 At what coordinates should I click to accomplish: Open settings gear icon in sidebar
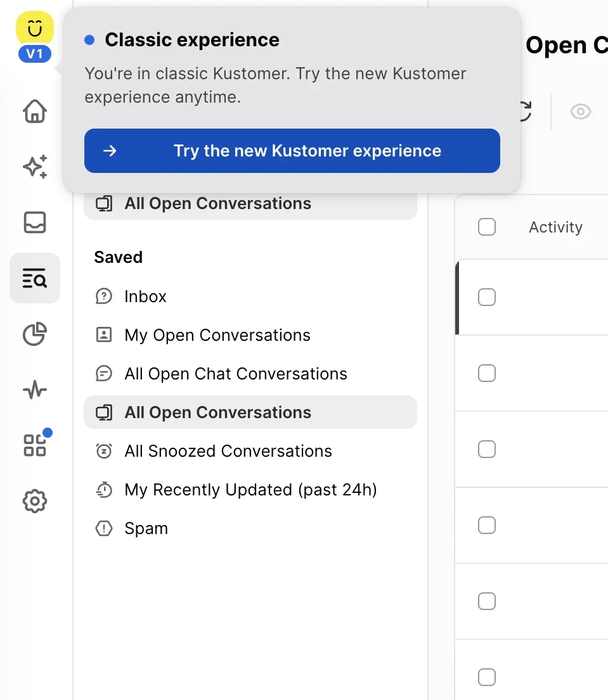tap(35, 501)
